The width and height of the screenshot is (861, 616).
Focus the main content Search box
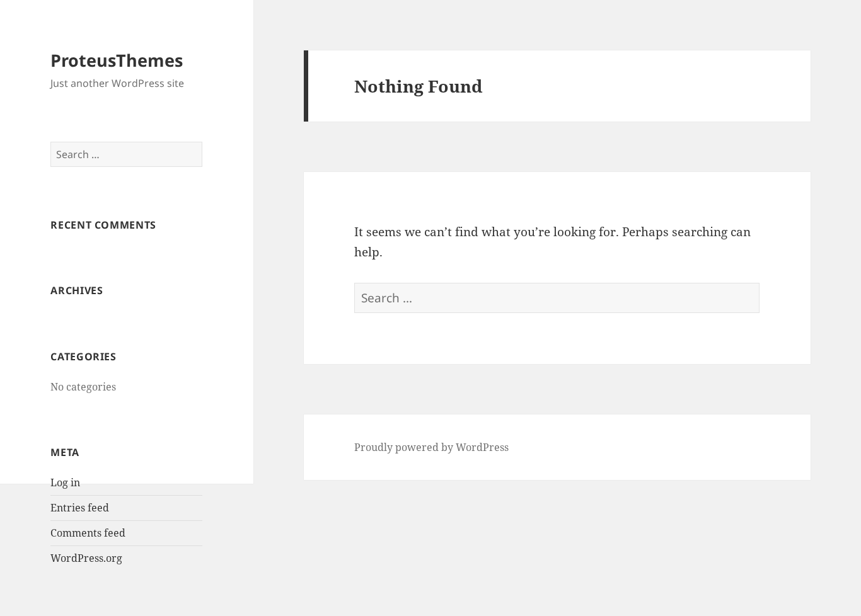click(x=557, y=298)
